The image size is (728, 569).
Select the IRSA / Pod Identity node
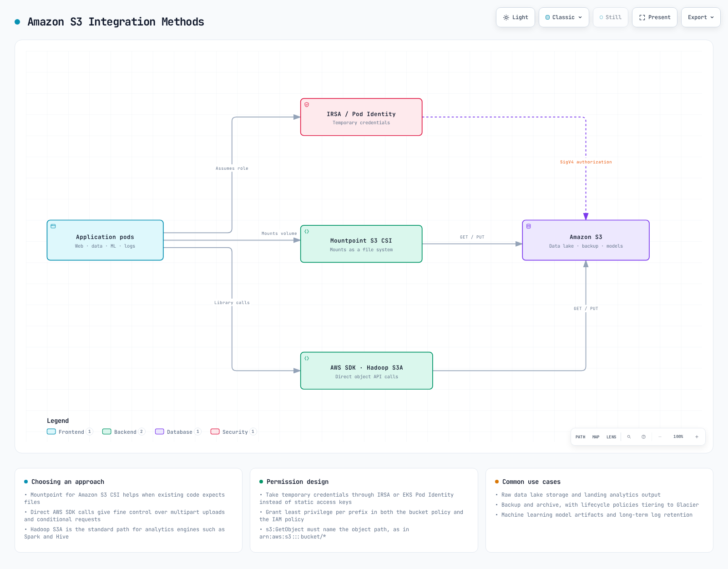pos(361,117)
